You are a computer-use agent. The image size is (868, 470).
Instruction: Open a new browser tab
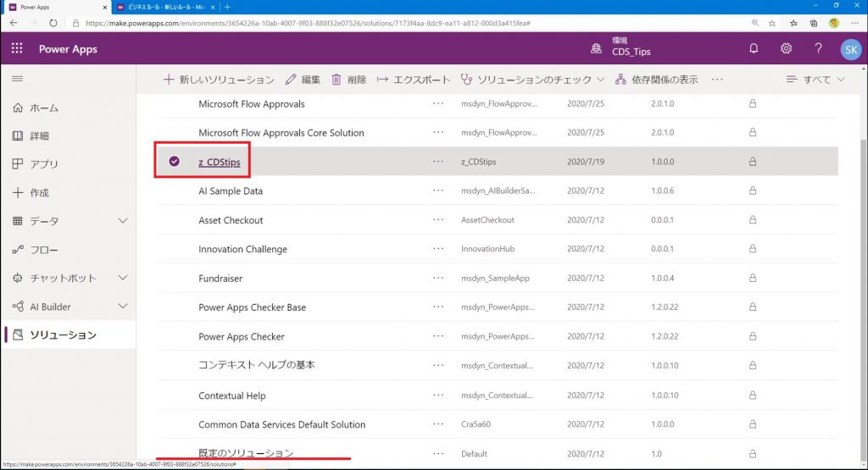coord(227,7)
